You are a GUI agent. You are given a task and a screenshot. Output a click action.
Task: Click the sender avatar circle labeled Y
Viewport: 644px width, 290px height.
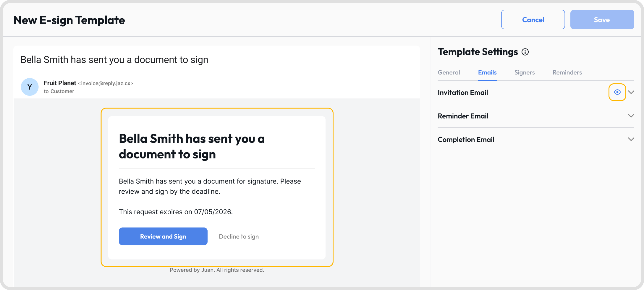pos(30,87)
